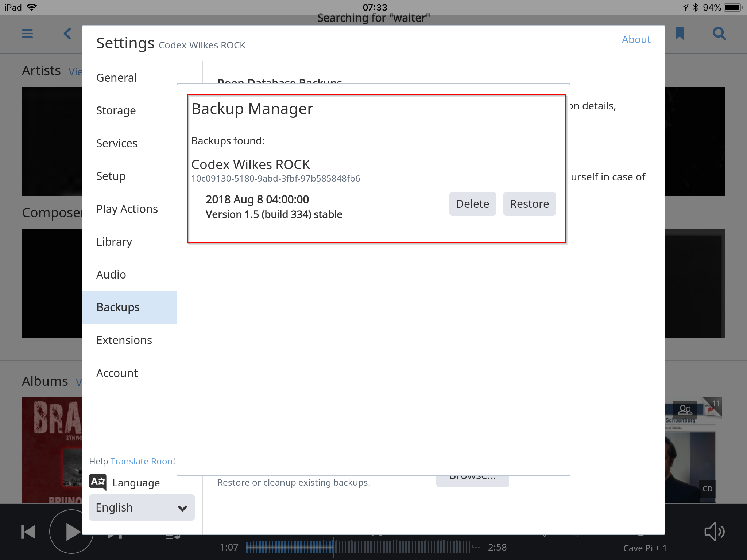Open the red Brahms album cover
This screenshot has width=747, height=560.
click(52, 450)
